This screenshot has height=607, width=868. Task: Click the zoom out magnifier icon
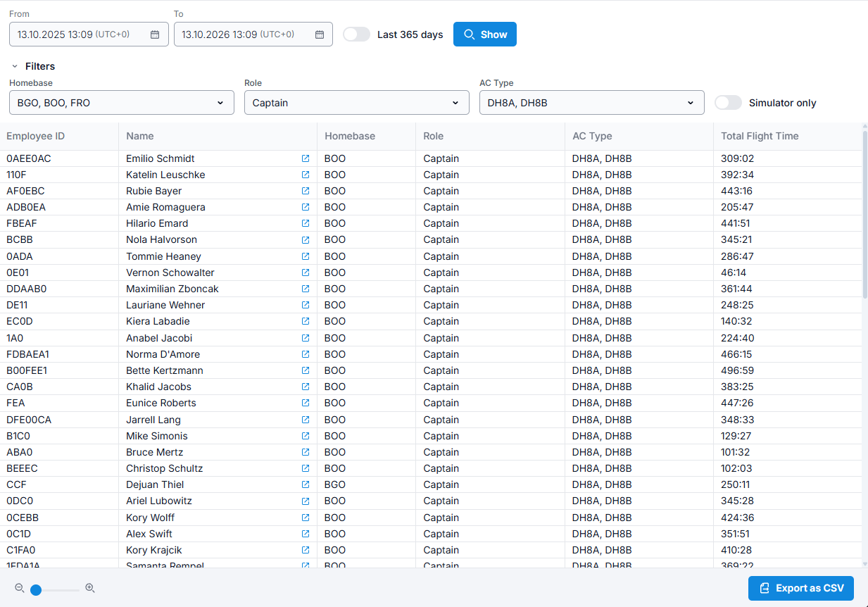[20, 589]
